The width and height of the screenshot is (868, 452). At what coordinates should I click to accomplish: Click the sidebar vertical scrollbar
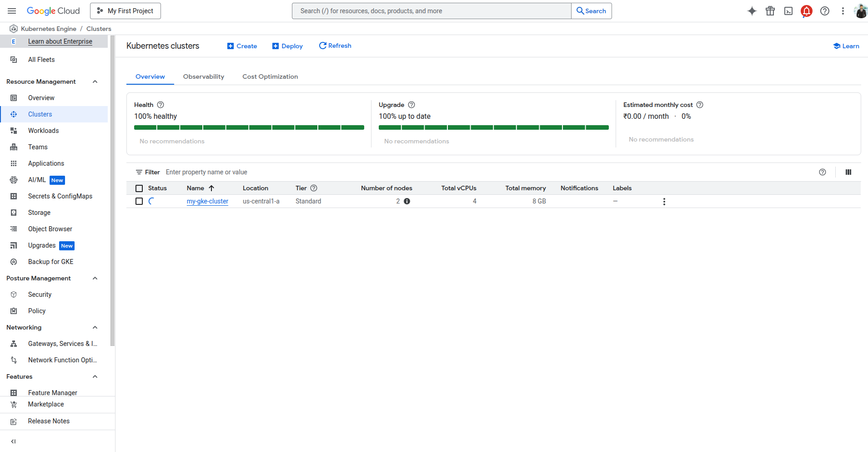point(112,191)
